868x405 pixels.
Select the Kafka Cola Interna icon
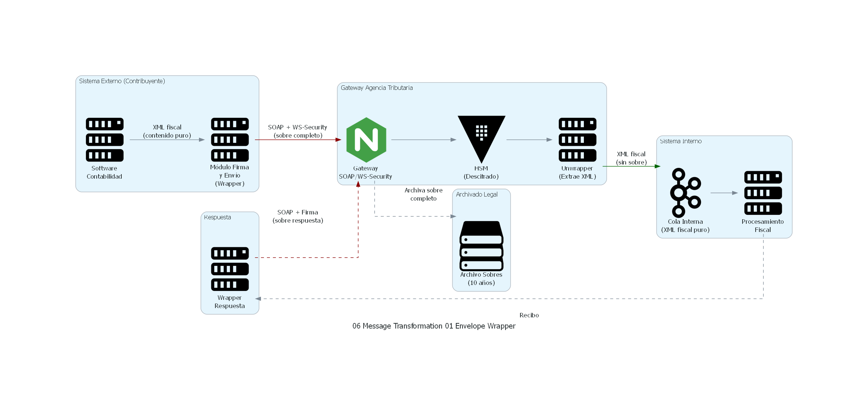685,192
